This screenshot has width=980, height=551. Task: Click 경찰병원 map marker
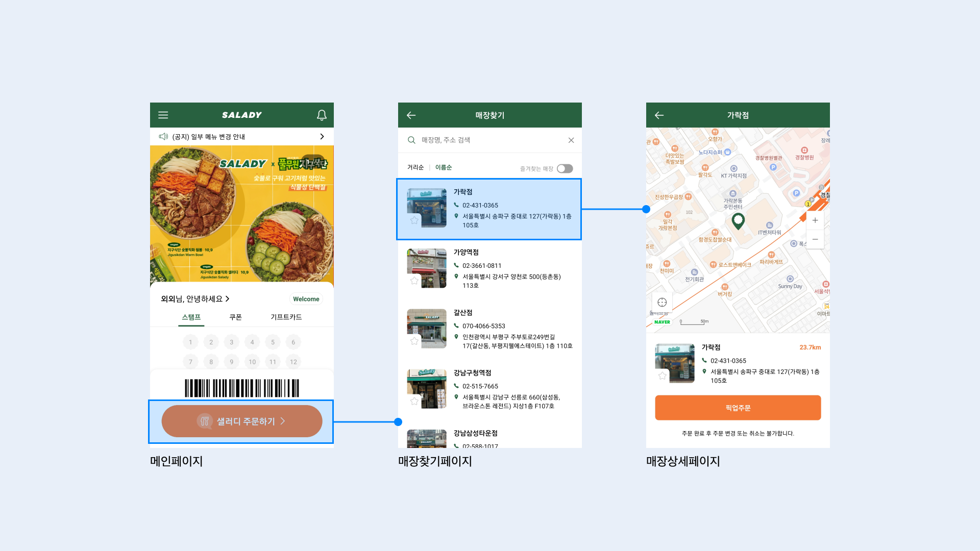click(804, 150)
